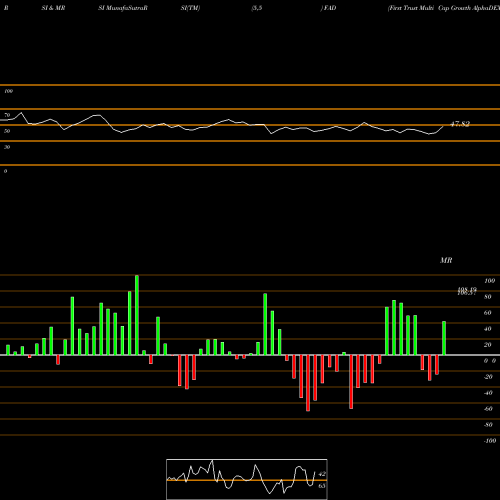Image resolution: width=500 pixels, height=500 pixels.
Task: Open the mini RSI overview chart thumbnail
Action: point(247,479)
